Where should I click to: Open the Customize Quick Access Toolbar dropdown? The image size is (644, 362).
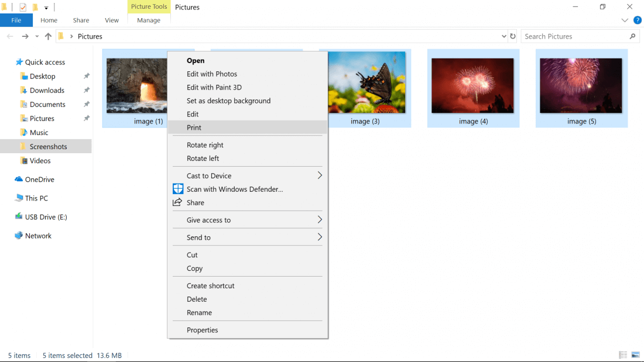point(46,8)
